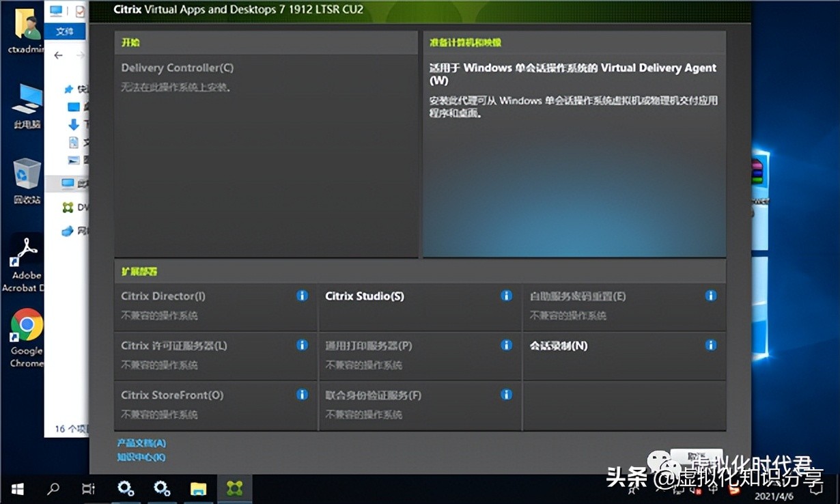This screenshot has height=504, width=840.
Task: Open info for Citrix Director(I)
Action: coord(302,296)
